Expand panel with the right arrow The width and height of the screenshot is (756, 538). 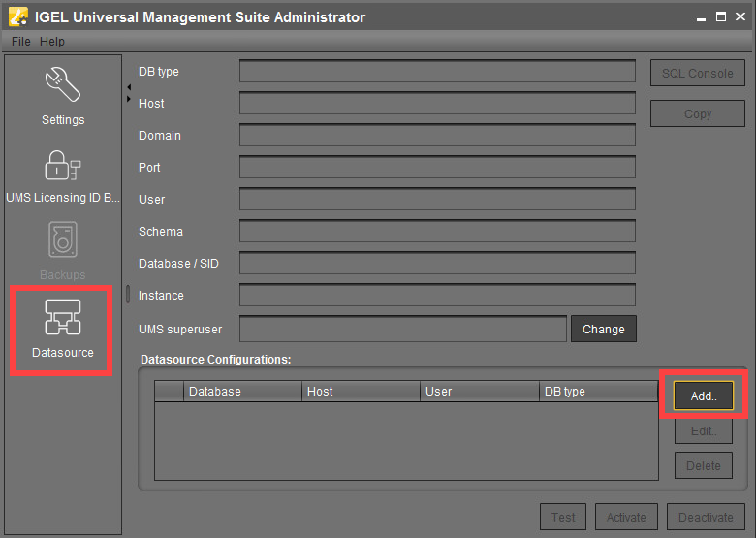tap(129, 99)
